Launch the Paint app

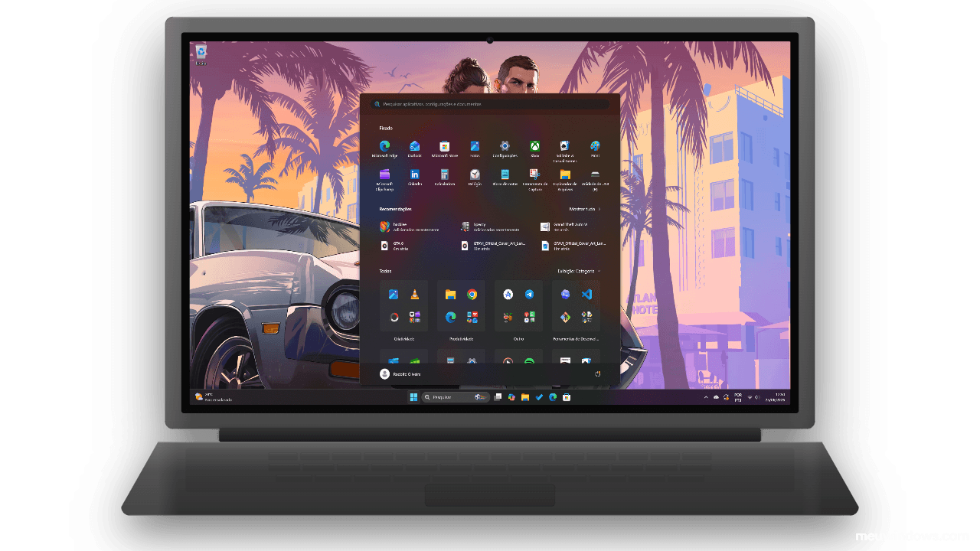coord(595,148)
